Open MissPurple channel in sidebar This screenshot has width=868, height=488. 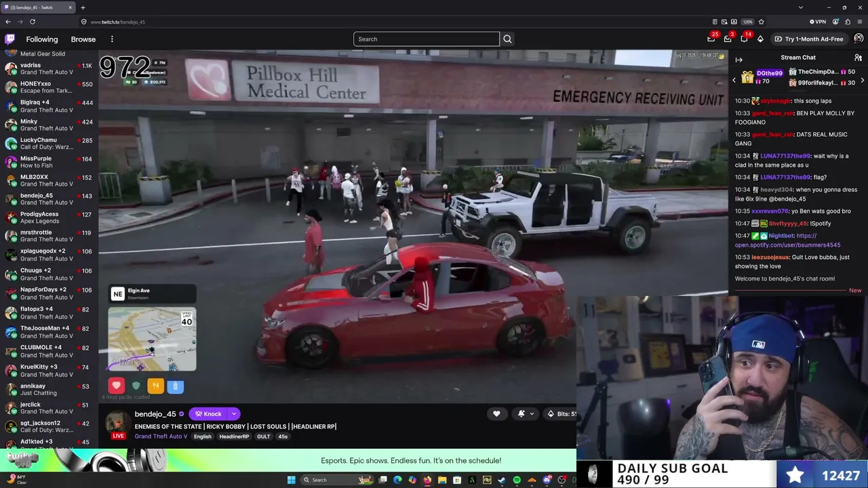coord(47,162)
